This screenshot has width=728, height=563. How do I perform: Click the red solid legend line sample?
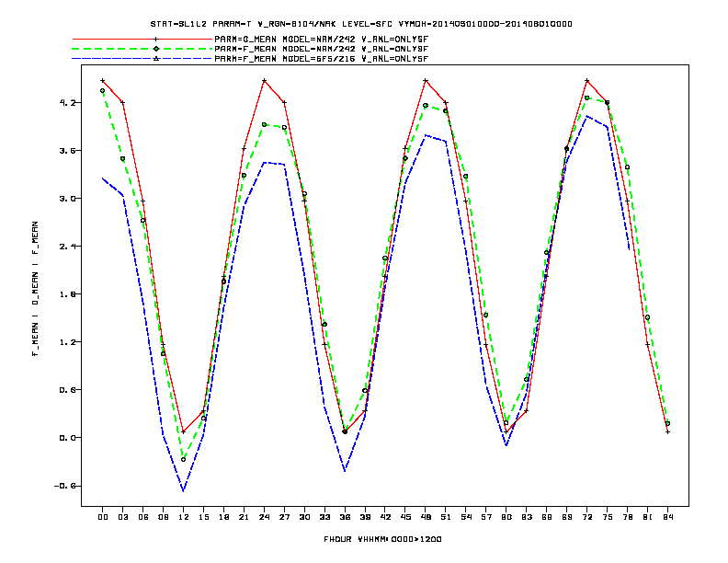point(142,40)
